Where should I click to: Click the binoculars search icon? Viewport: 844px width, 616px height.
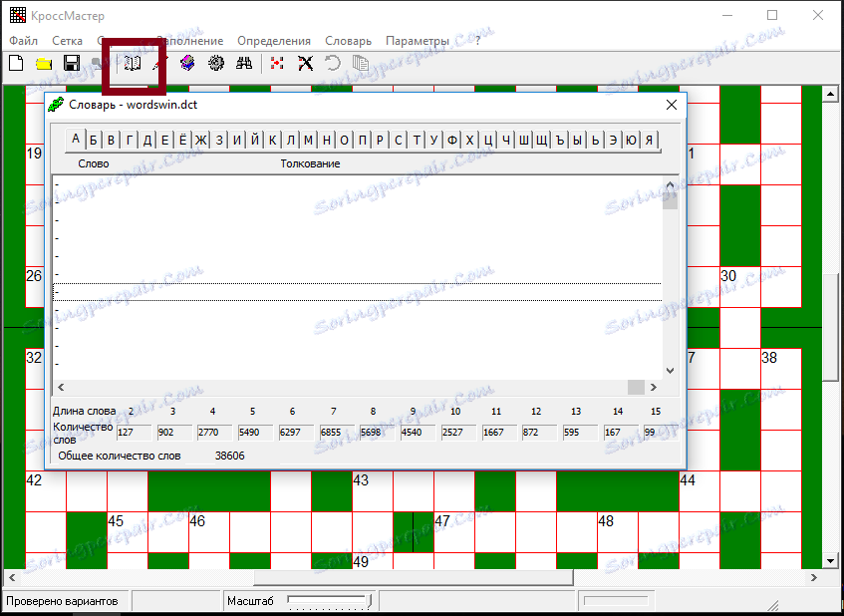(244, 64)
